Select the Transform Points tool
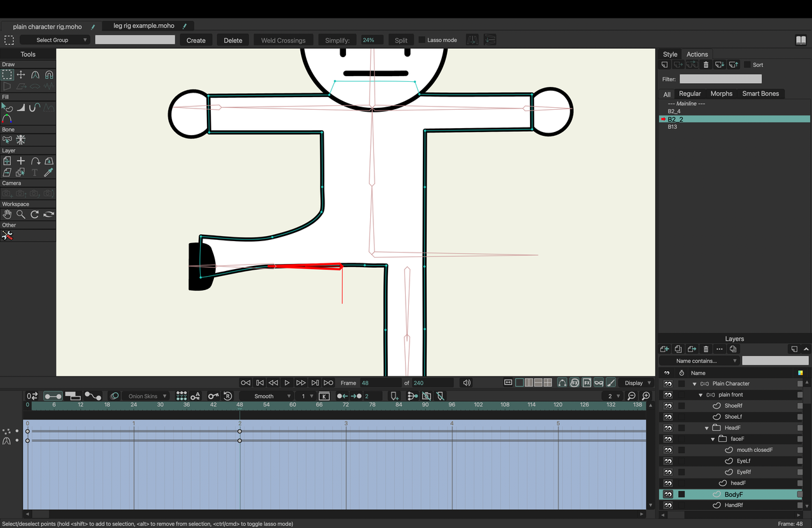The height and width of the screenshot is (528, 812). point(21,75)
